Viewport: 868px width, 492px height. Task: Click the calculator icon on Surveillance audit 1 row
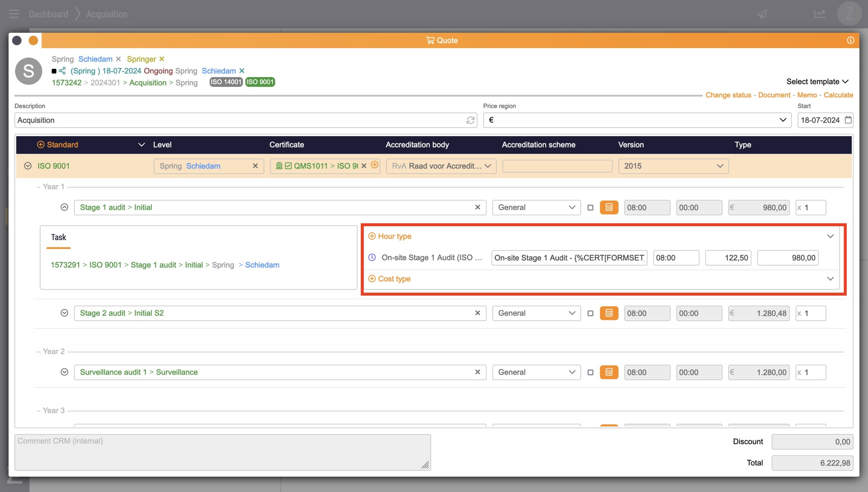pyautogui.click(x=609, y=372)
